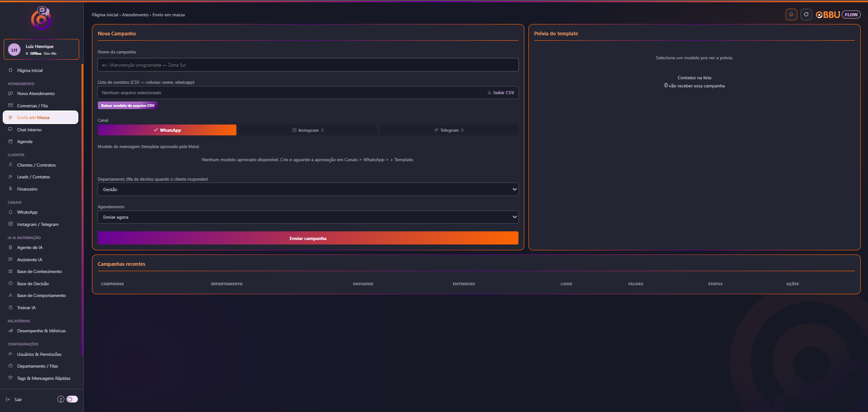Select the Instagram channel tab
This screenshot has width=868, height=412.
tap(308, 130)
